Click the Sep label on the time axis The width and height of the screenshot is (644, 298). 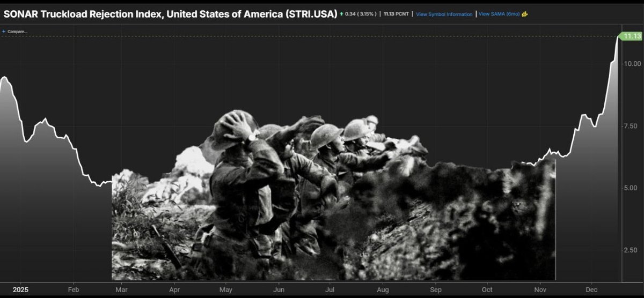tap(436, 289)
